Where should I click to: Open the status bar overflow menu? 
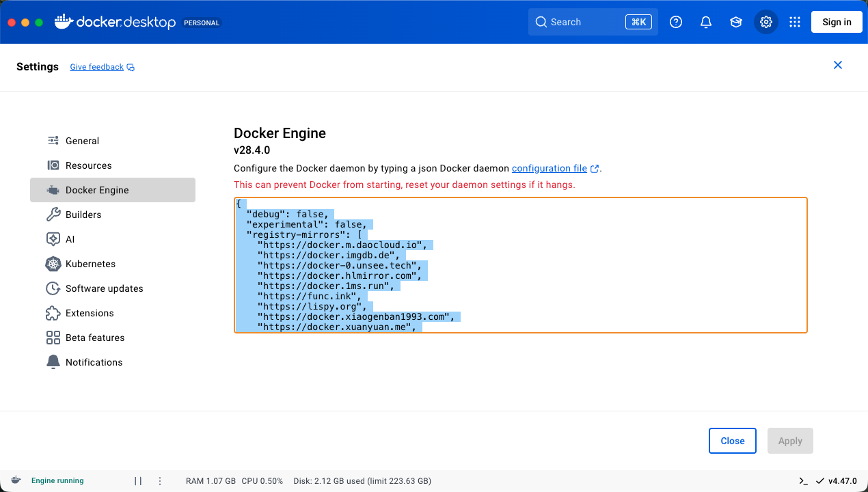click(x=159, y=480)
